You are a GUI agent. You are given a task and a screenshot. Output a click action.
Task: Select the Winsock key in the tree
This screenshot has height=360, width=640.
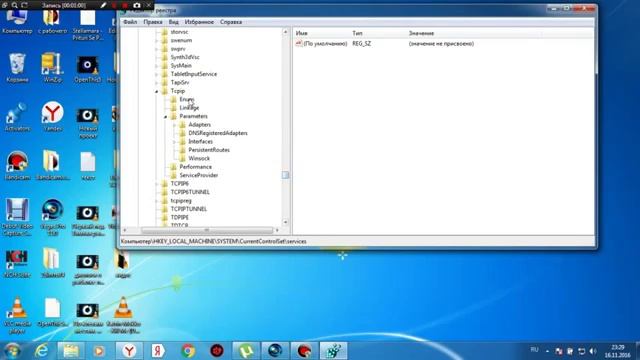click(199, 158)
